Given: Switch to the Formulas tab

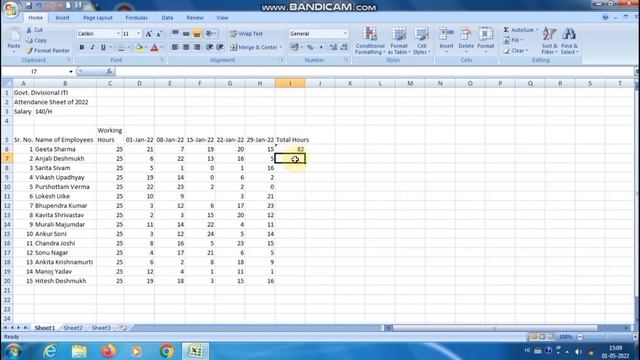Looking at the screenshot, I should [136, 18].
